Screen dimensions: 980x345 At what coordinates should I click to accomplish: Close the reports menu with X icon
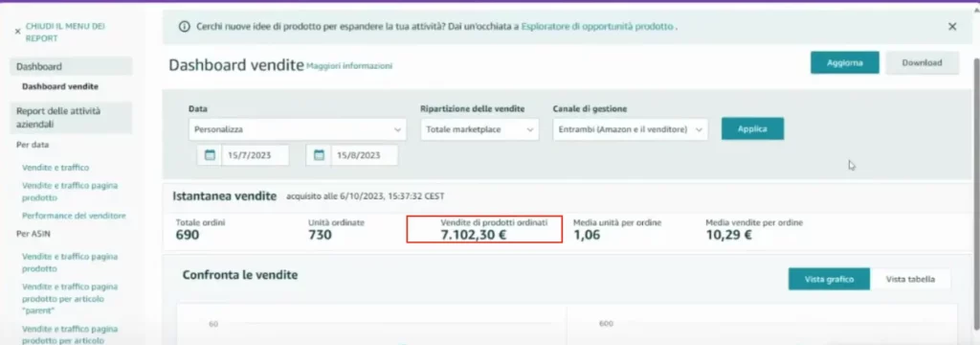[x=17, y=32]
